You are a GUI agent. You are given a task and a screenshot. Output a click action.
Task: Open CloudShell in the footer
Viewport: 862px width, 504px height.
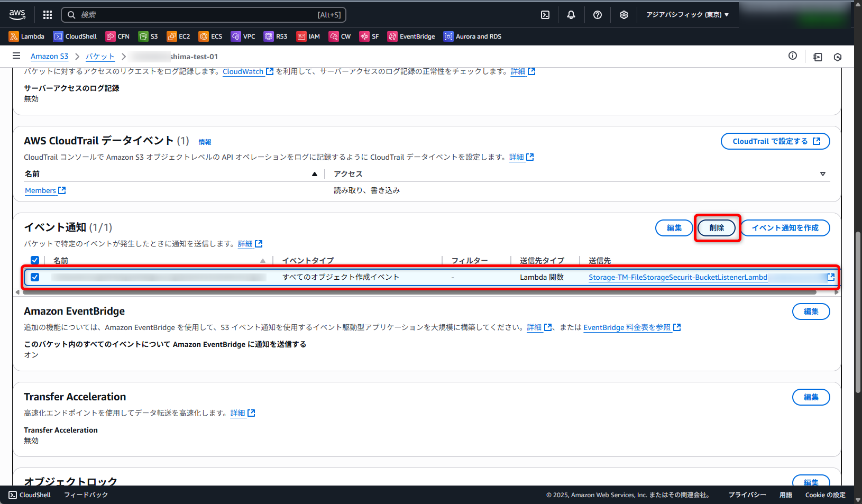30,495
